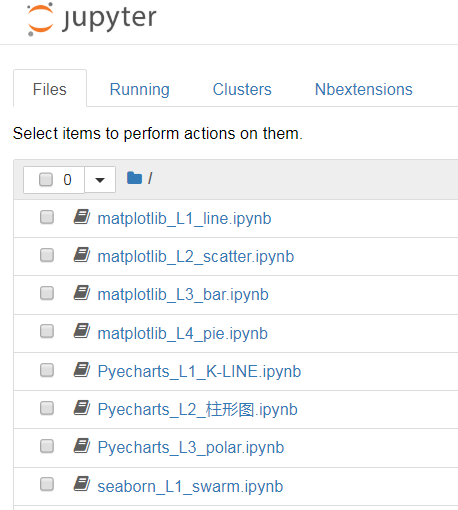Open the matplotlib_L1_line.ipynb link
458x510 pixels.
point(184,219)
